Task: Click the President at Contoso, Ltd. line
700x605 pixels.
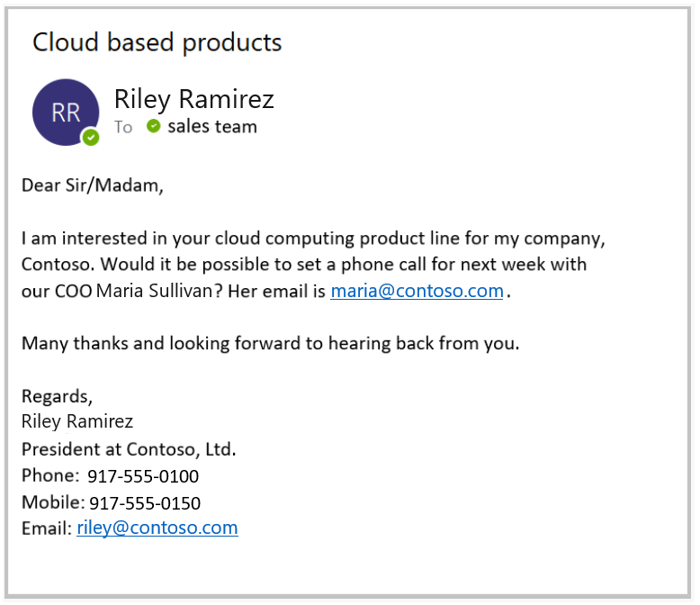Action: (129, 449)
